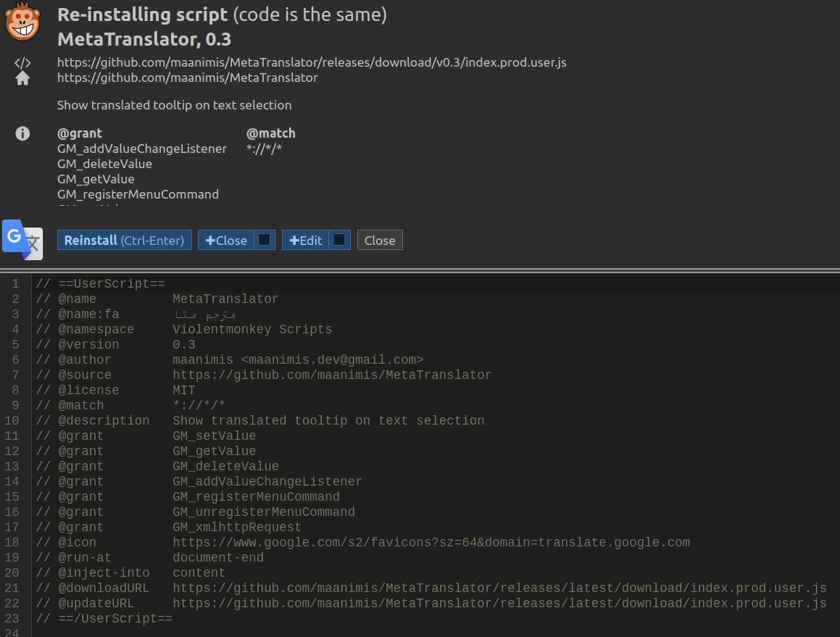Click the GM_setValue grant code line
Image resolution: width=840 pixels, height=637 pixels.
tap(146, 436)
